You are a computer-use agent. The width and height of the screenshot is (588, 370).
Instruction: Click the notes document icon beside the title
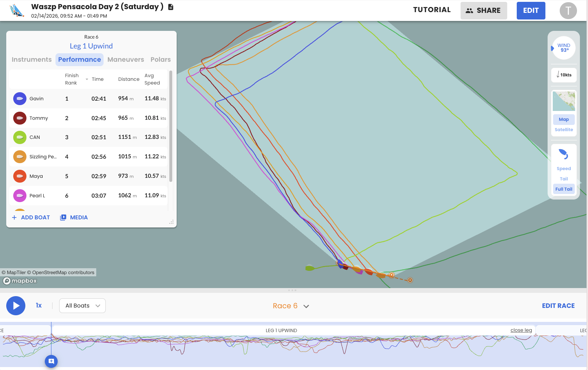coord(171,7)
